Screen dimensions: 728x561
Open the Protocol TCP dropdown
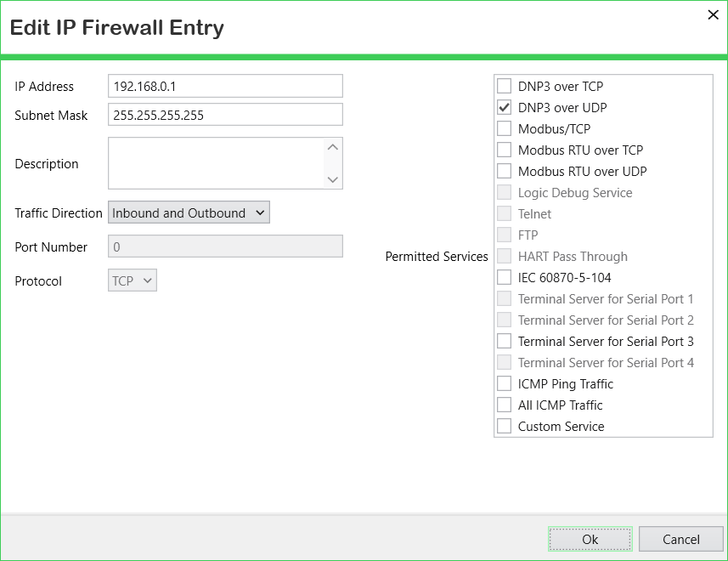(x=133, y=280)
